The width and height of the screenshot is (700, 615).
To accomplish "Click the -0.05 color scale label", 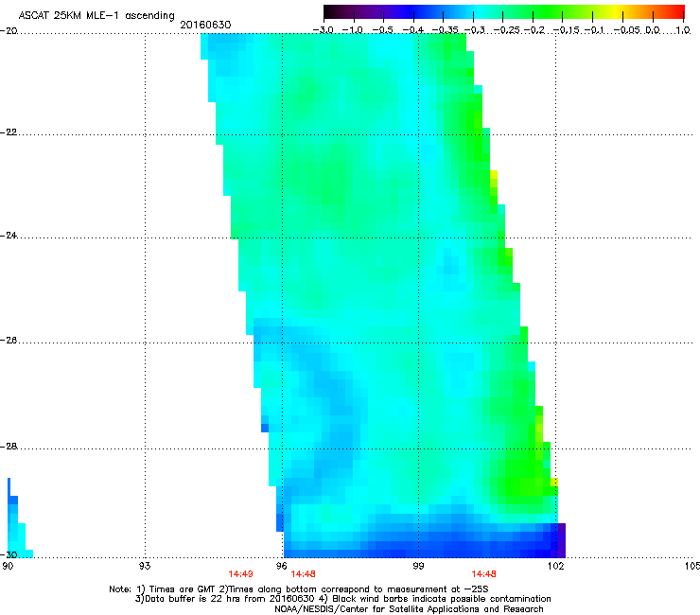I will pyautogui.click(x=626, y=30).
